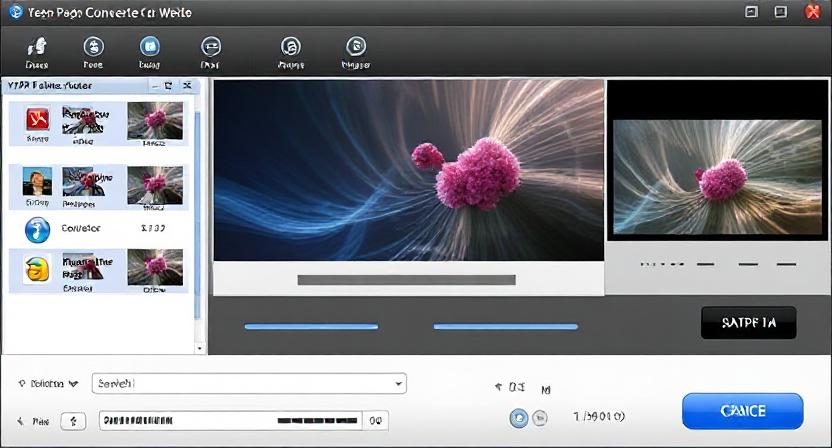Viewport: 832px width, 448px height.
Task: Click the large blue button at bottom right
Action: (743, 411)
